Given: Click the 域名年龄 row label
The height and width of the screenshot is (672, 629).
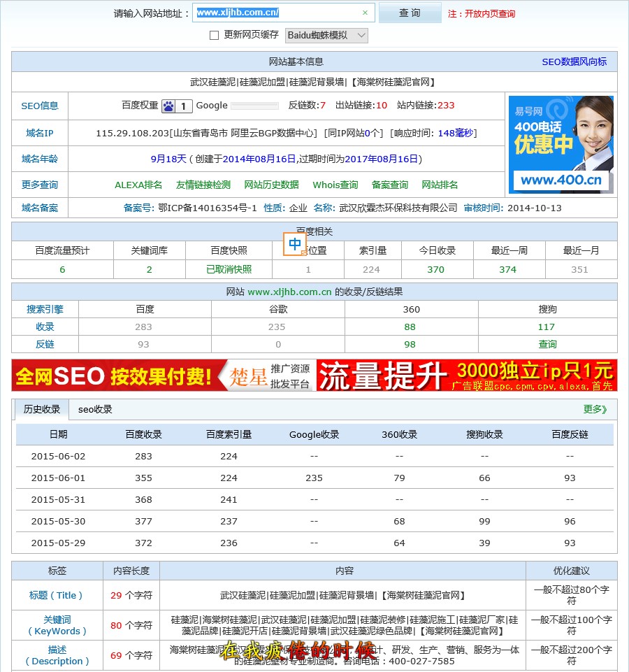Looking at the screenshot, I should (40, 159).
